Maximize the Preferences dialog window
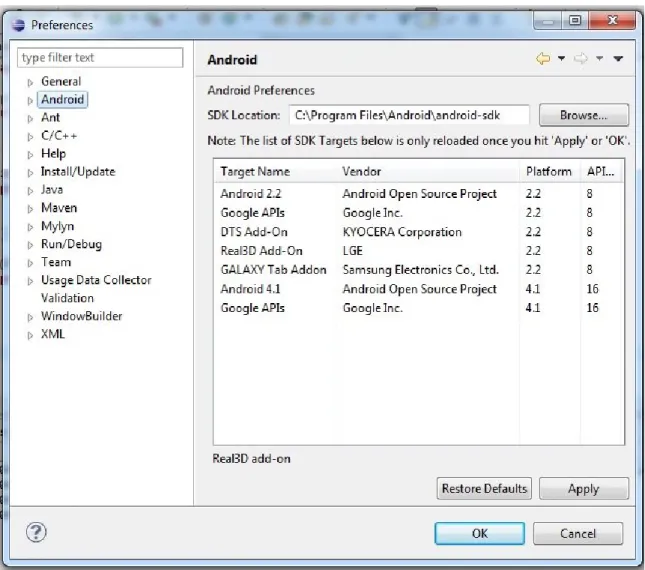Screen dimensions: 645x570 coord(575,20)
